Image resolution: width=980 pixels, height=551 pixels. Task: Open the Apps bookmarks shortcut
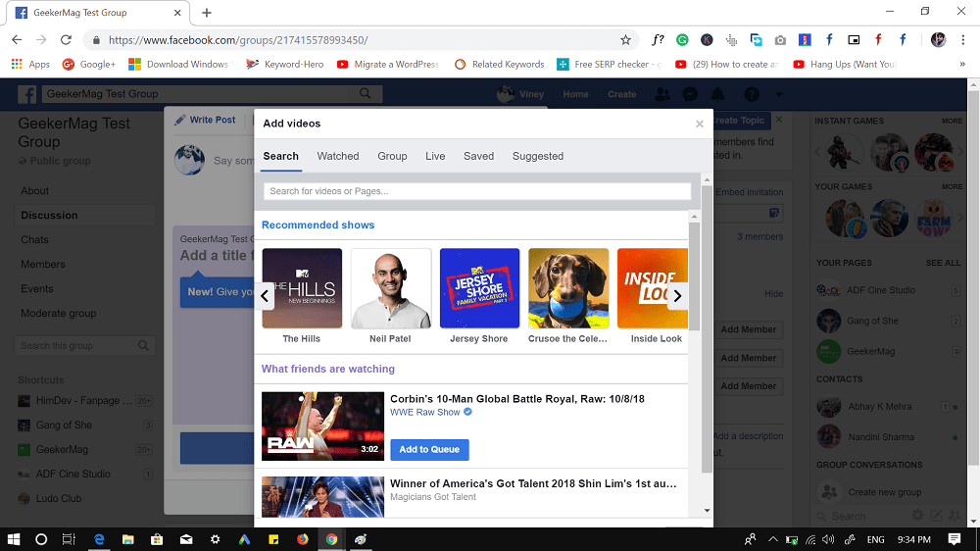click(30, 65)
